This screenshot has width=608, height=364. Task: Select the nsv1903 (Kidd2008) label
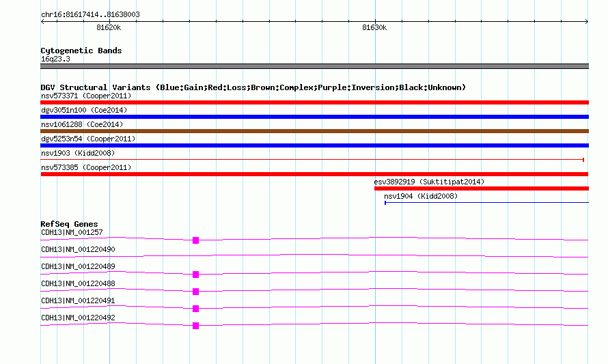(x=78, y=153)
